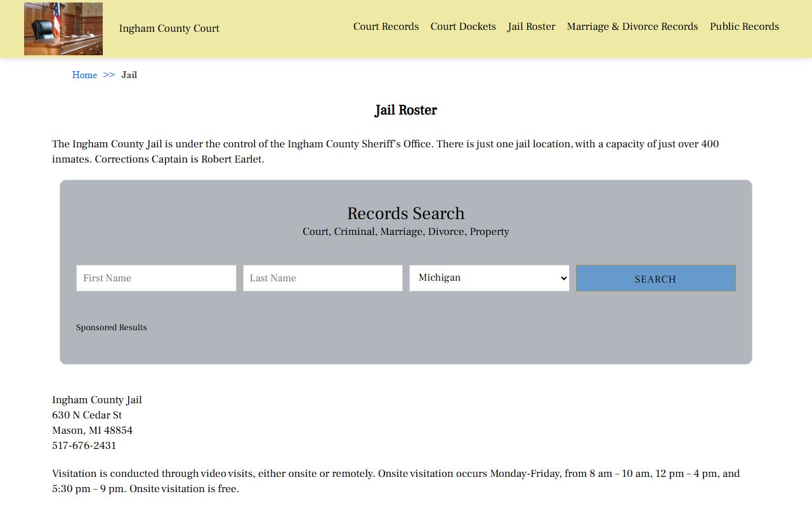Focus the Last Name input field
Image resolution: width=812 pixels, height=508 pixels.
(323, 278)
